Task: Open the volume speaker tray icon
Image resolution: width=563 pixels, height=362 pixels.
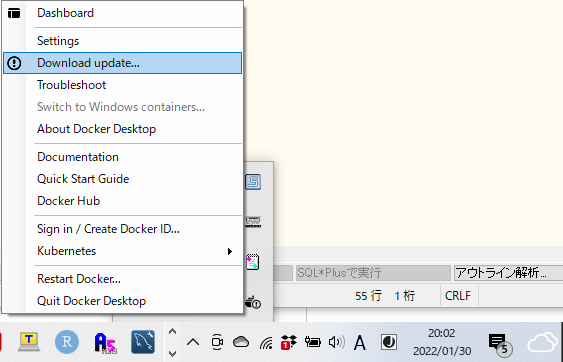Action: [336, 342]
